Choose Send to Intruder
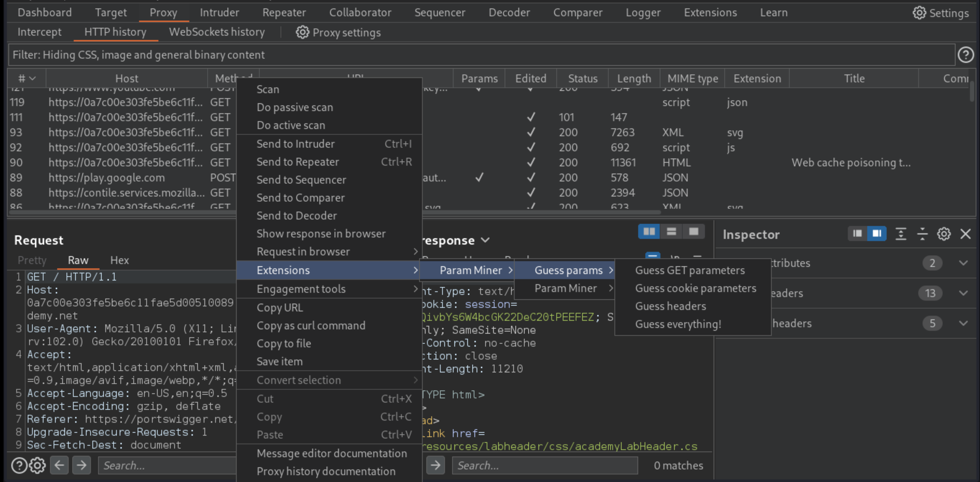The image size is (980, 482). (329, 144)
